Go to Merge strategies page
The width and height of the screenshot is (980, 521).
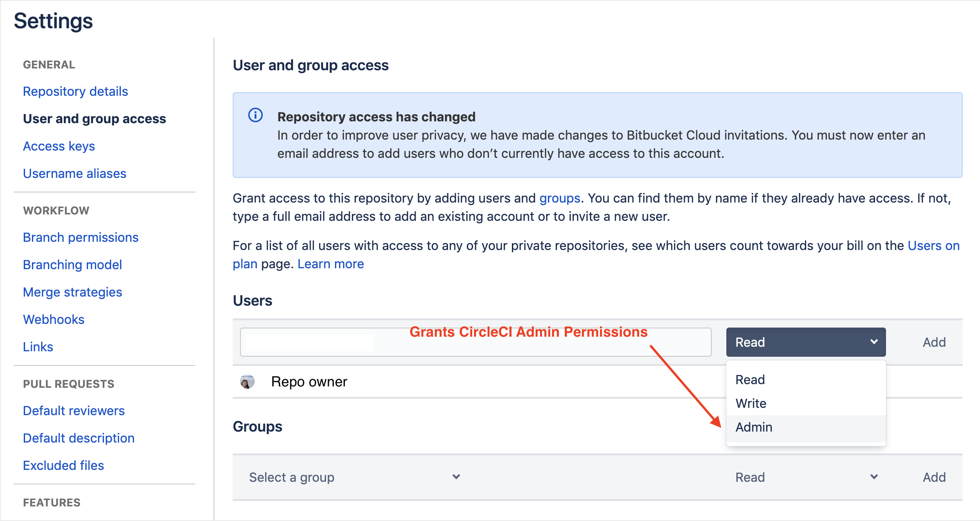[x=73, y=292]
